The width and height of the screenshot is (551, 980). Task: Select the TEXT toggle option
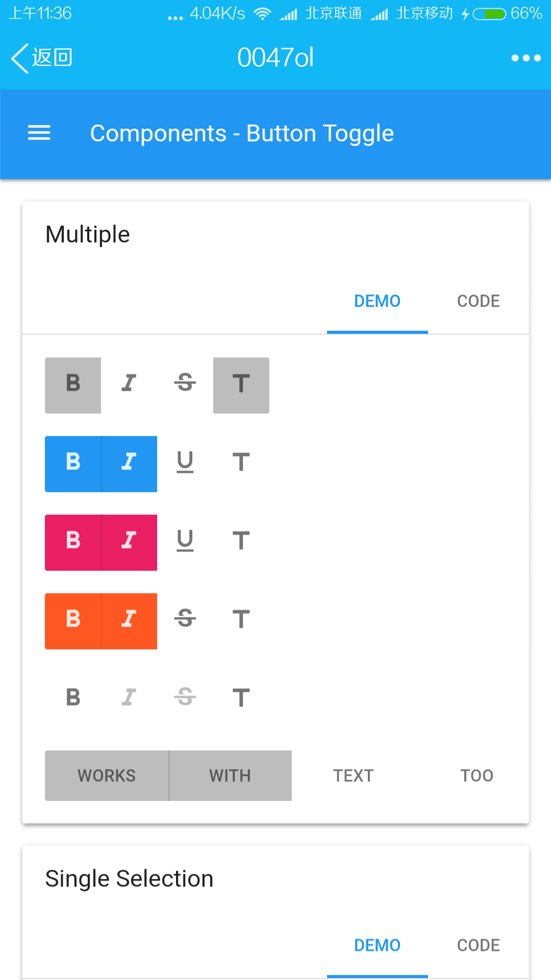tap(353, 775)
